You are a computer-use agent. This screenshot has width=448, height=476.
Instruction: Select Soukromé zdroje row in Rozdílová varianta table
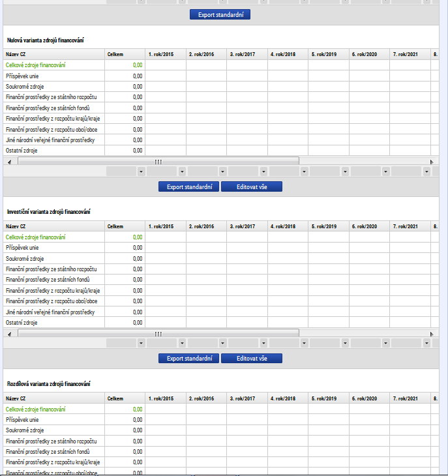pos(221,430)
